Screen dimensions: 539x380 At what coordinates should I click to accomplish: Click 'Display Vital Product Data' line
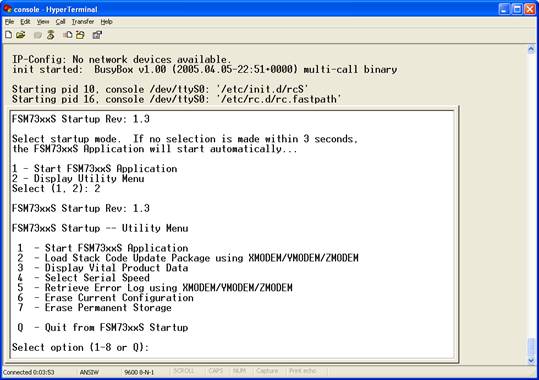point(103,268)
